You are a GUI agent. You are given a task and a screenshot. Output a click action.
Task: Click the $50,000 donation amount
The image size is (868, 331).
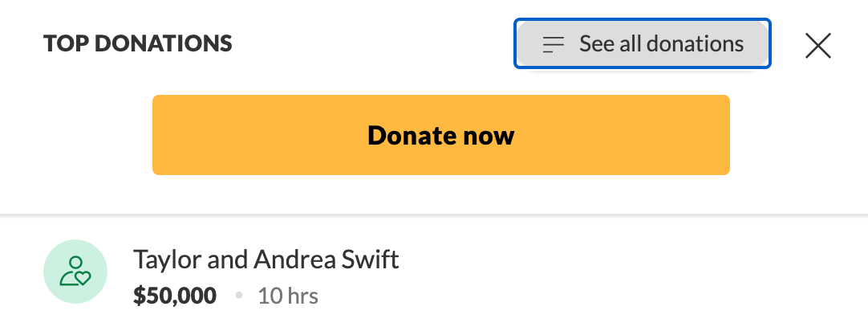[x=175, y=296]
